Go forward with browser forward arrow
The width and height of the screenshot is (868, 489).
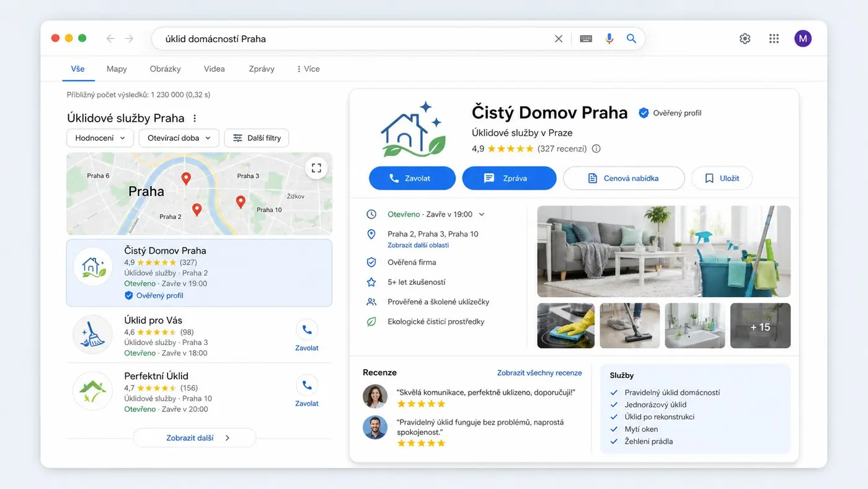pos(129,38)
